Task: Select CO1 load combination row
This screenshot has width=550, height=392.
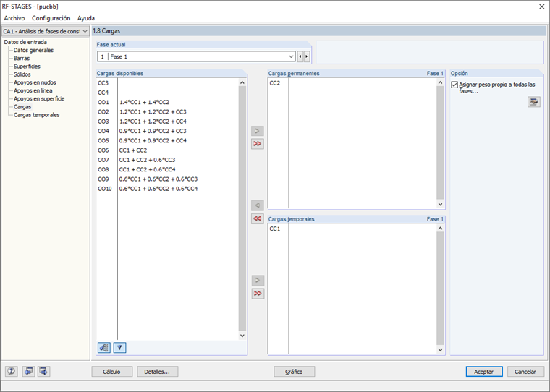Action: click(x=167, y=103)
